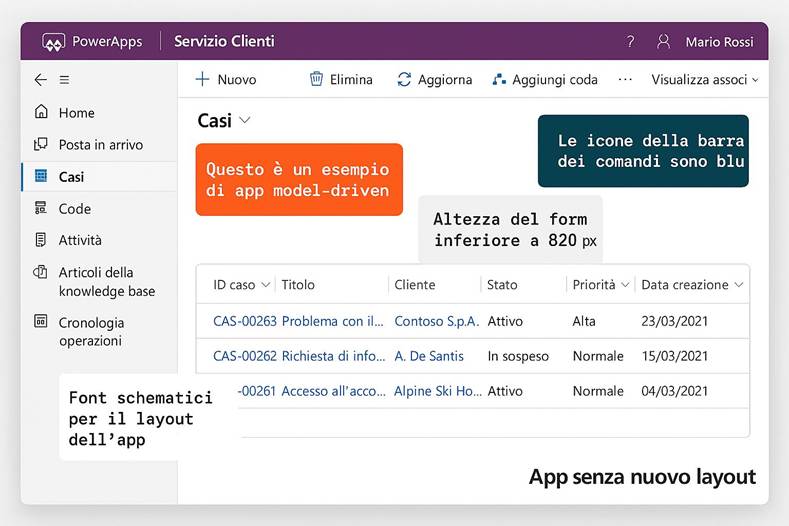This screenshot has width=789, height=526.
Task: Open case CAS-00262 link
Action: [245, 356]
